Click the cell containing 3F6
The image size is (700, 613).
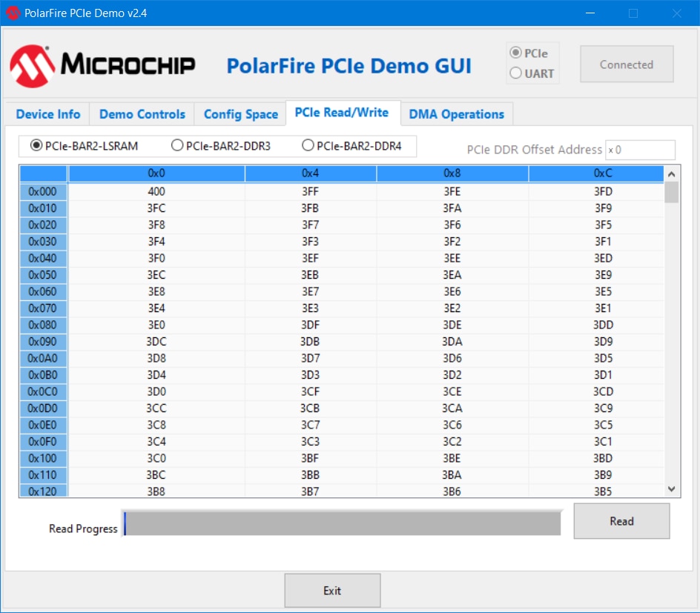[452, 225]
